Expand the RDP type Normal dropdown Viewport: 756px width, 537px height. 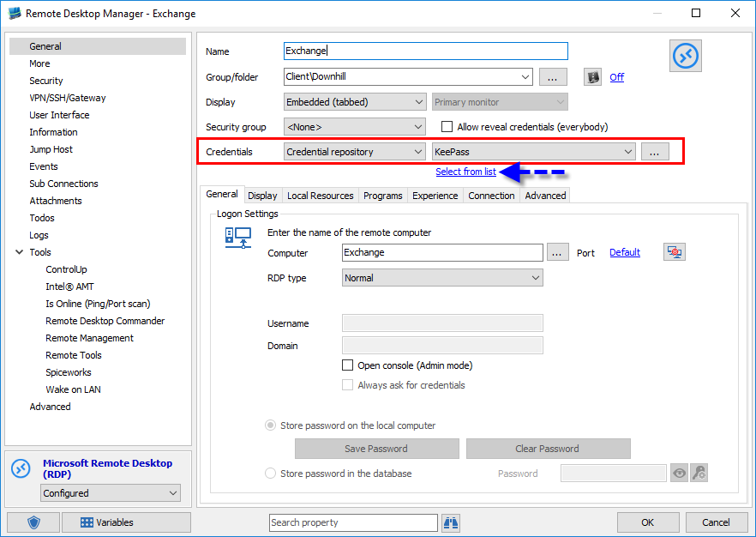tap(442, 278)
